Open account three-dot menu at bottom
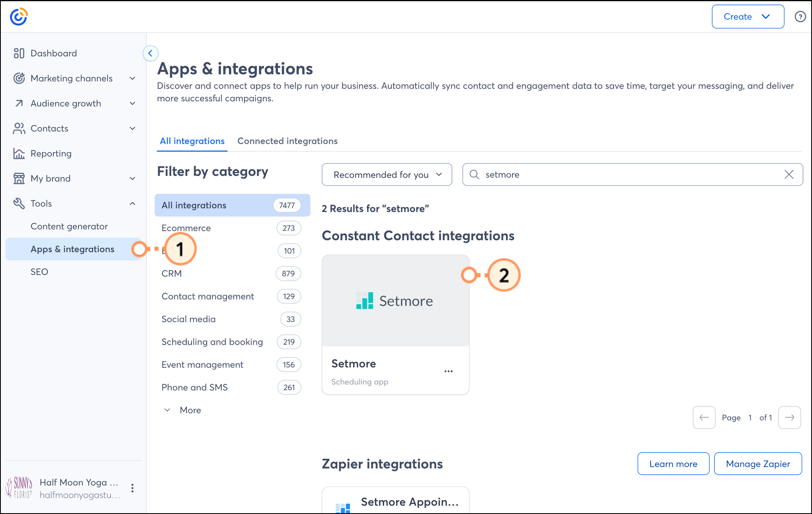812x514 pixels. tap(132, 488)
